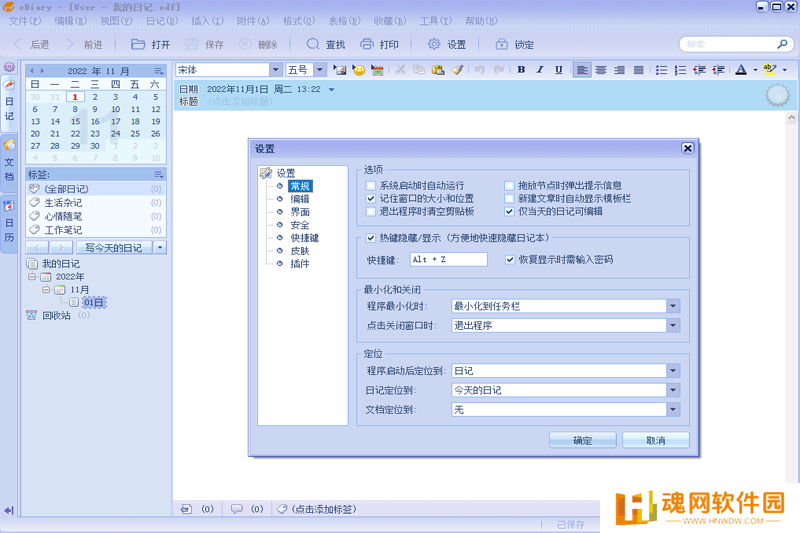The image size is (800, 533).
Task: Justify text alignment
Action: coord(638,70)
